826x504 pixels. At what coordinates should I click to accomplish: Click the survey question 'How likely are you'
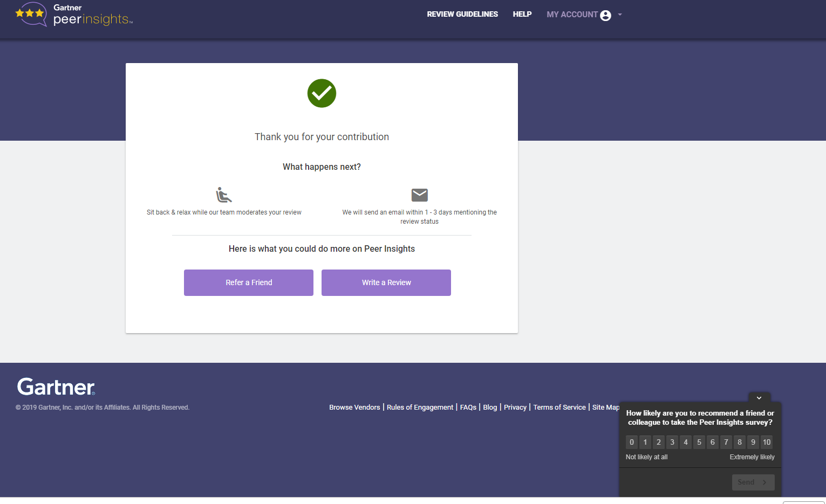coord(700,418)
